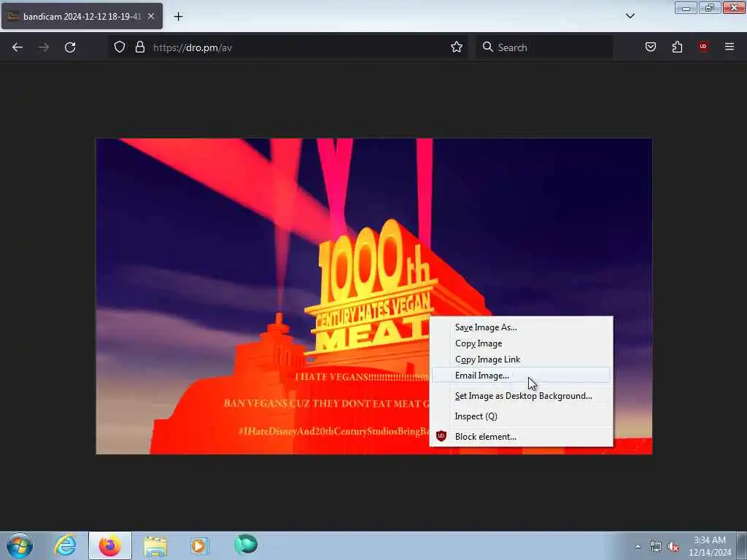Screen dimensions: 747x560
Task: Open the Firefox hamburger application menu
Action: coord(729,47)
